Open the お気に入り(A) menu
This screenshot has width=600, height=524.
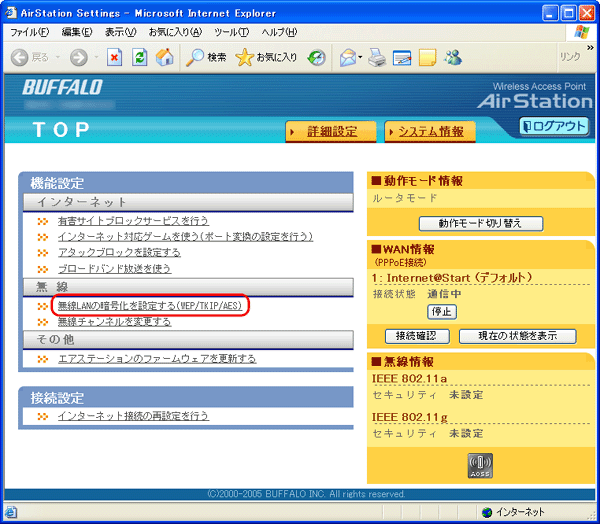tap(175, 32)
